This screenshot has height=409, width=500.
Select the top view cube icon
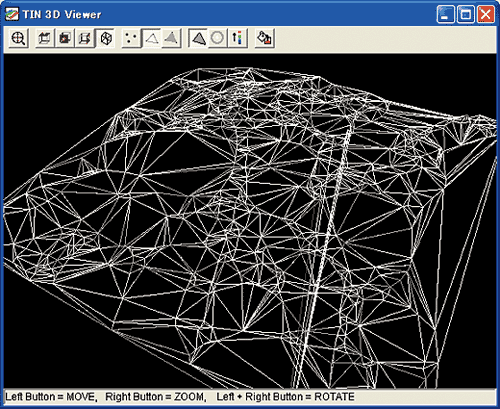45,38
